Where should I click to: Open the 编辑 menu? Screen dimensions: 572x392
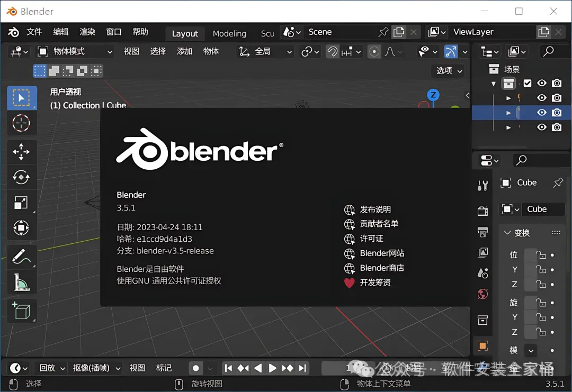61,32
